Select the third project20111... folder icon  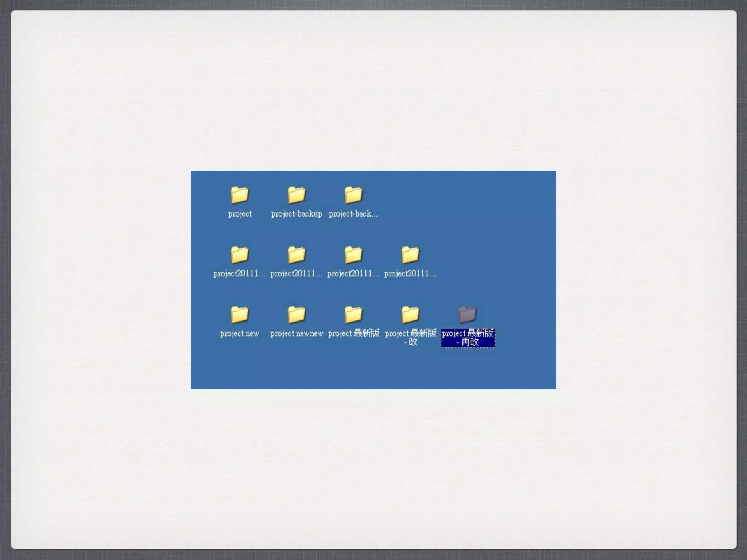coord(353,254)
